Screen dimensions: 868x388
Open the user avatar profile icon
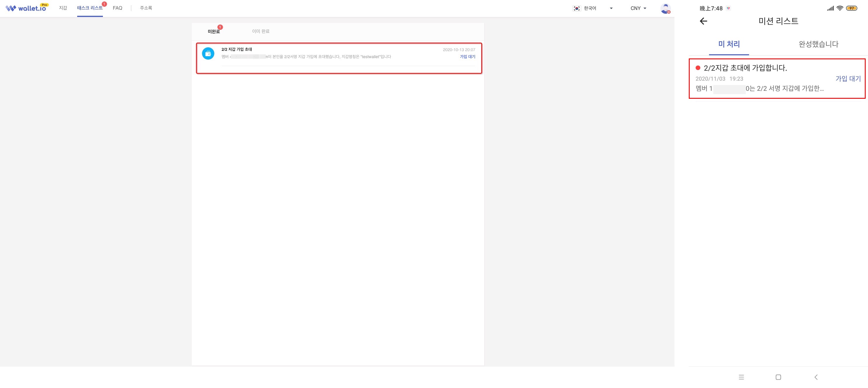coord(665,8)
